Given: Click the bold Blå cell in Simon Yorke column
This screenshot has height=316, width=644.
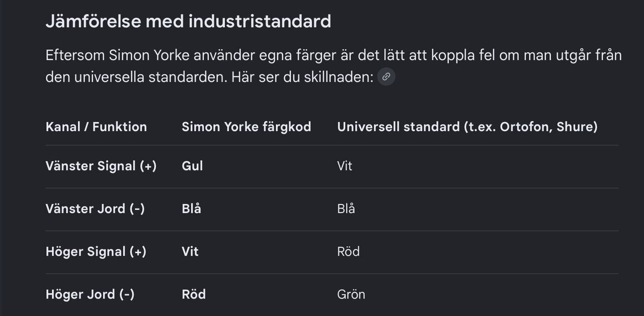Looking at the screenshot, I should [191, 208].
